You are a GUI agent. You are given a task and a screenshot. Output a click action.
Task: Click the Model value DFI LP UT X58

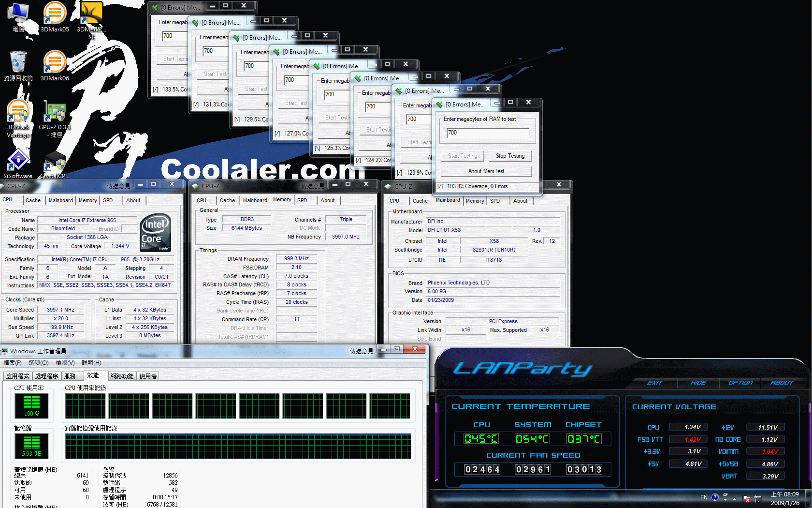468,230
